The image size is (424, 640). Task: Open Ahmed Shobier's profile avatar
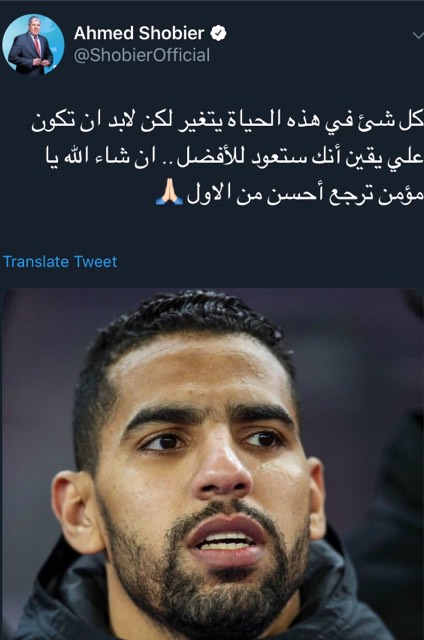(x=33, y=45)
